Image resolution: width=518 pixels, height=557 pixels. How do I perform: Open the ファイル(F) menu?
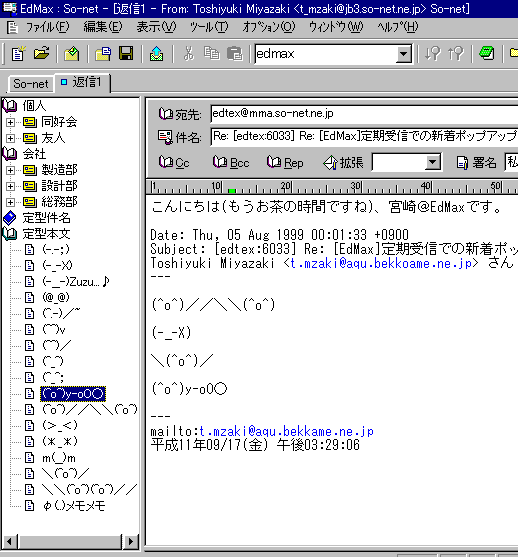point(47,27)
